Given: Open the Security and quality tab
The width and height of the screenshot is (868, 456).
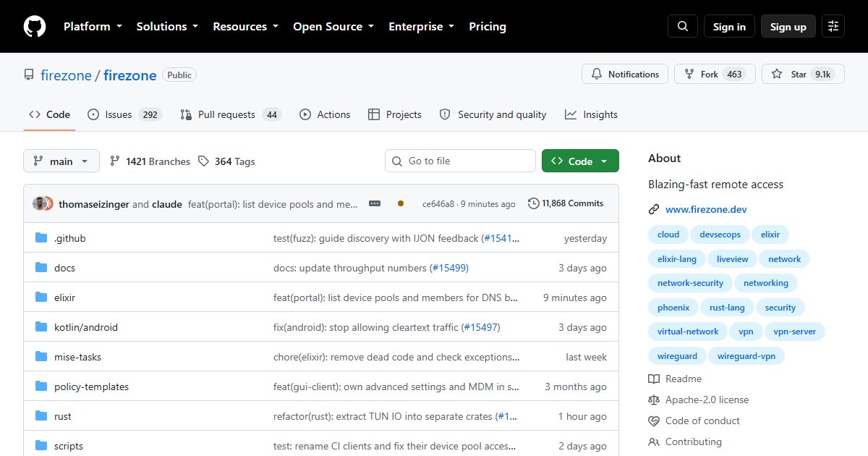Looking at the screenshot, I should coord(493,114).
